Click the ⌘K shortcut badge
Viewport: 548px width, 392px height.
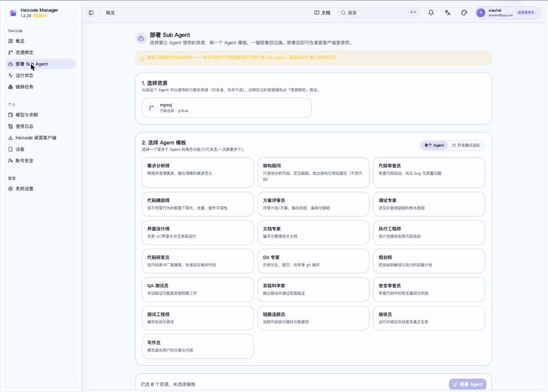tap(413, 13)
